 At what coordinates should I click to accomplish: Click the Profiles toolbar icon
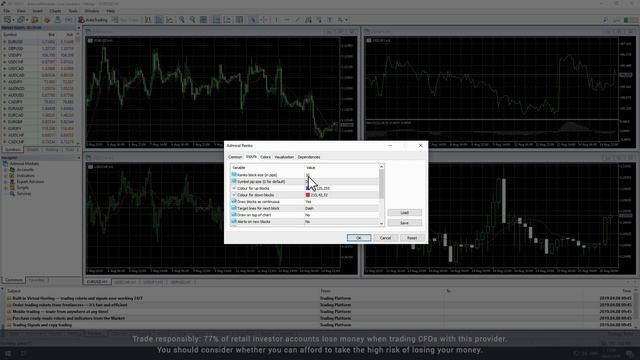coord(20,20)
